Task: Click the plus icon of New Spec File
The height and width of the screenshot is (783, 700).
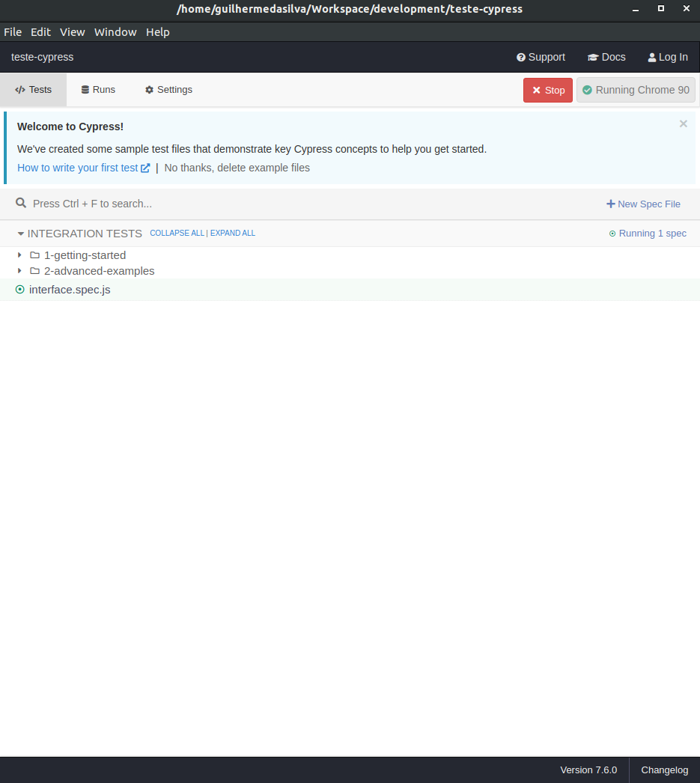Action: coord(611,204)
